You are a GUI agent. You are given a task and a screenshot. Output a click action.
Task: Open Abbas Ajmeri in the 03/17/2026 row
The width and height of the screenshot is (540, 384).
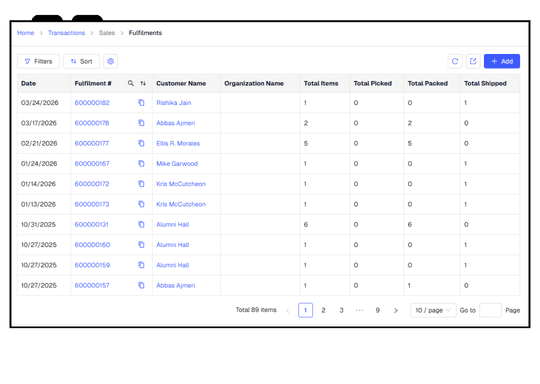(176, 123)
